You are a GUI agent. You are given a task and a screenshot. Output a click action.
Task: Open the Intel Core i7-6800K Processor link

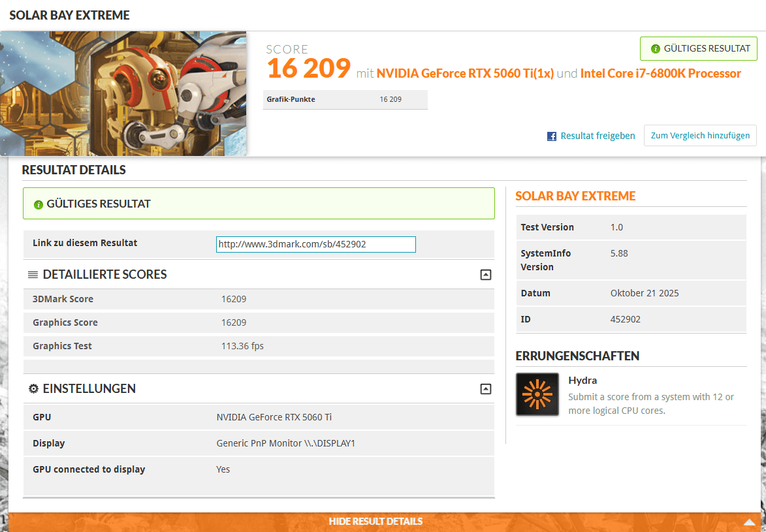point(660,73)
